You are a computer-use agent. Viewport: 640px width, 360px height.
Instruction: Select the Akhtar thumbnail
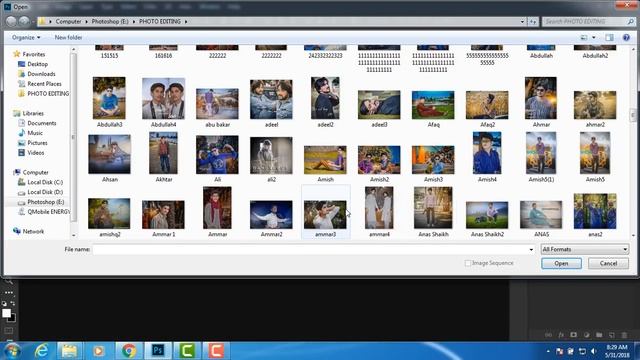click(163, 153)
